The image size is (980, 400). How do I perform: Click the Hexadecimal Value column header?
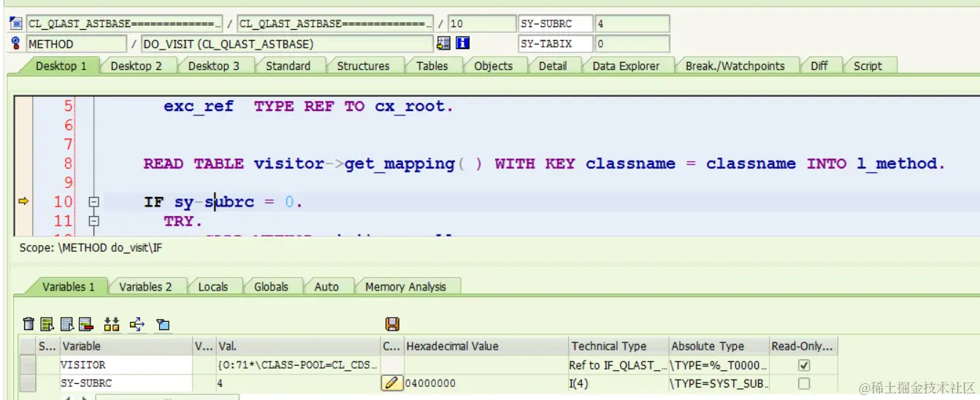[486, 346]
